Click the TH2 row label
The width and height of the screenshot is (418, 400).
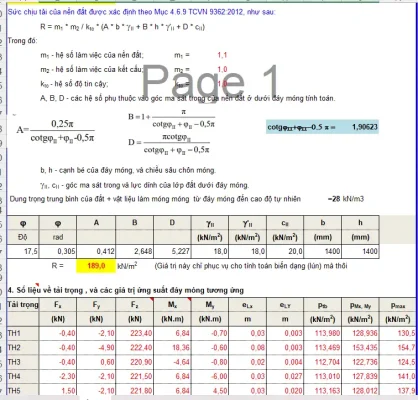[23, 348]
